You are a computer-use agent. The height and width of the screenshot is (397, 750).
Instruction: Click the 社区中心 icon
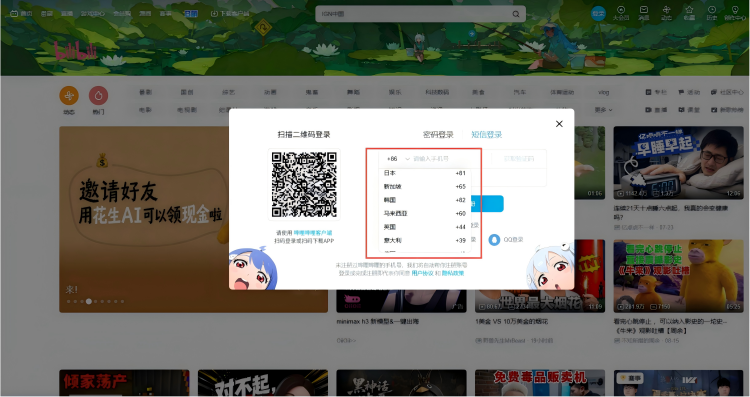[714, 92]
